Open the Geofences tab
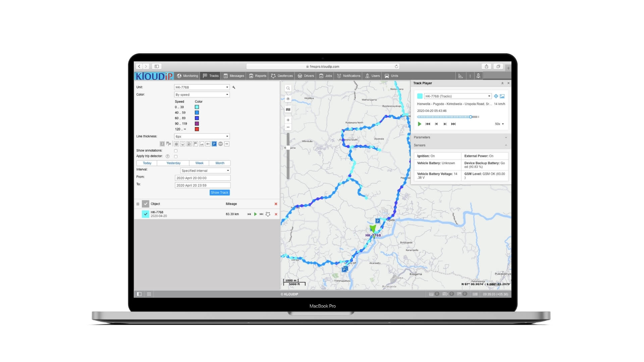Image resolution: width=644 pixels, height=362 pixels. (282, 76)
